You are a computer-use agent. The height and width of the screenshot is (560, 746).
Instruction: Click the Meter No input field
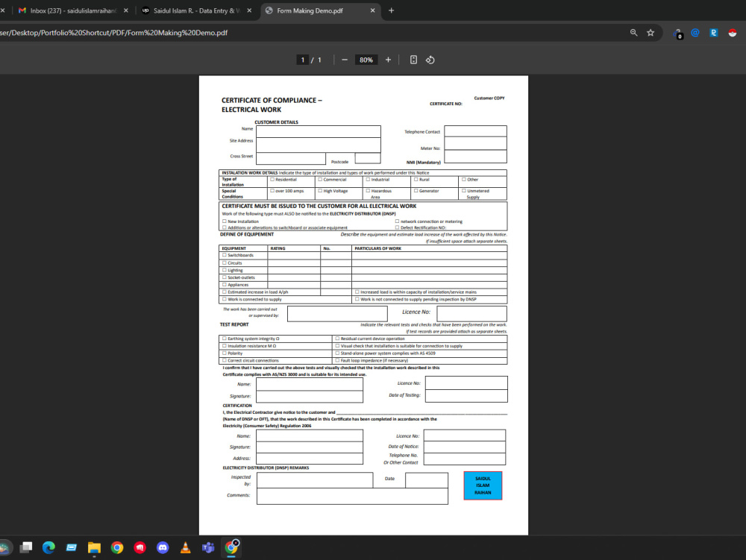pyautogui.click(x=475, y=144)
